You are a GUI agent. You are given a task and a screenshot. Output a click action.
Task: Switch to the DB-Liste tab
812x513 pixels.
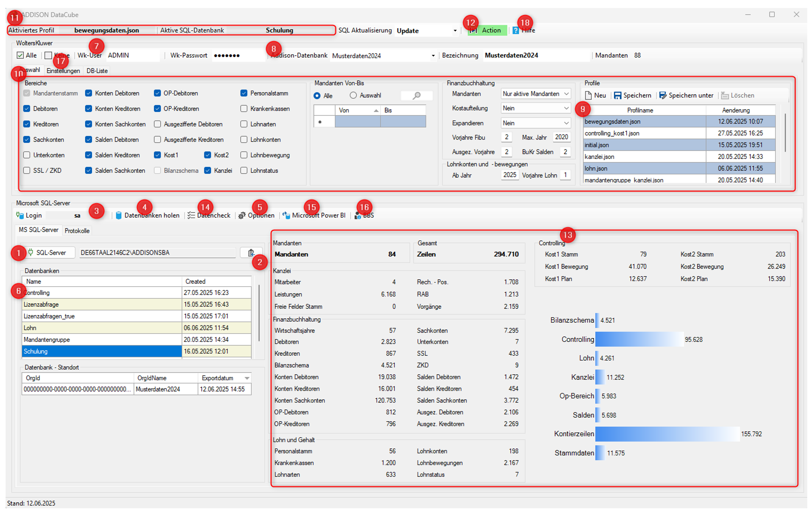tap(97, 71)
